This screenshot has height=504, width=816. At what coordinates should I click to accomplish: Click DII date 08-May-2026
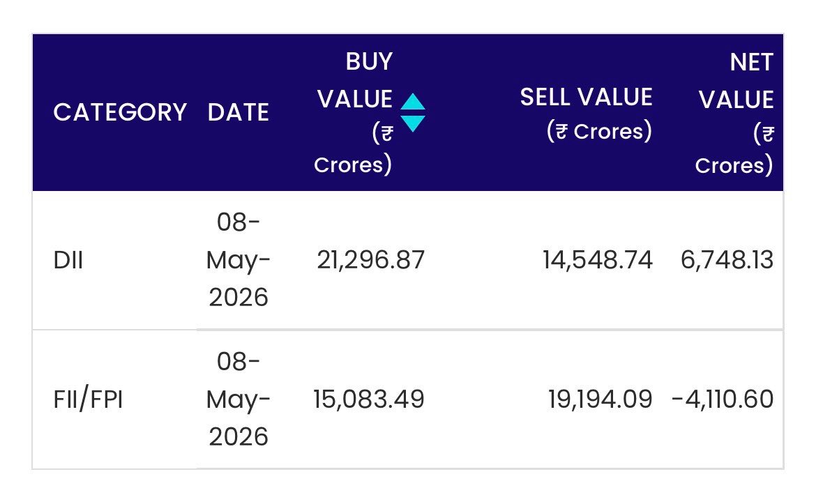[x=239, y=259]
